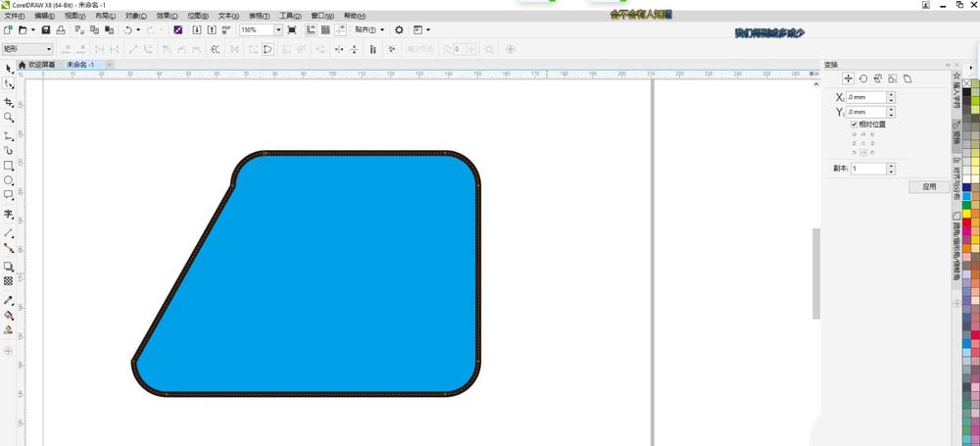Select the Zoom magnifier tool
Viewport: 980px width, 446px height.
coord(9,117)
